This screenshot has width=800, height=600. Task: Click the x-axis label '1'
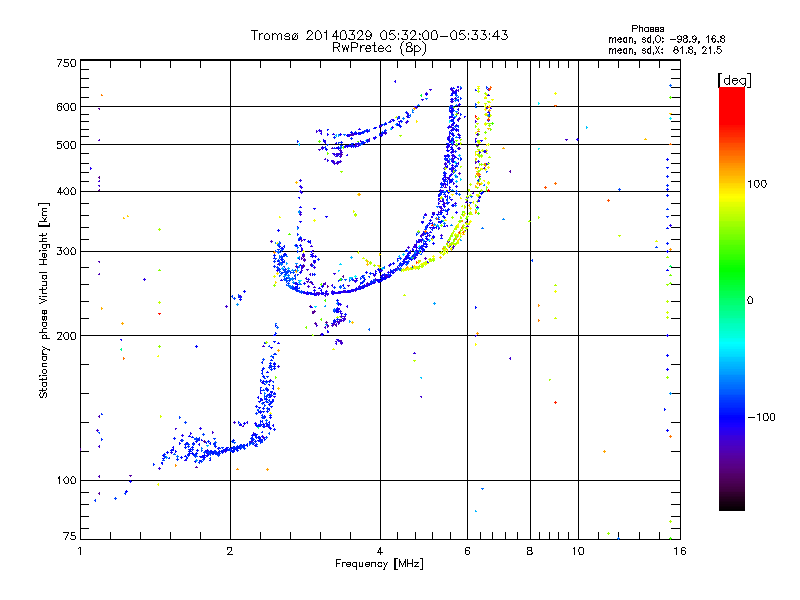click(x=80, y=551)
